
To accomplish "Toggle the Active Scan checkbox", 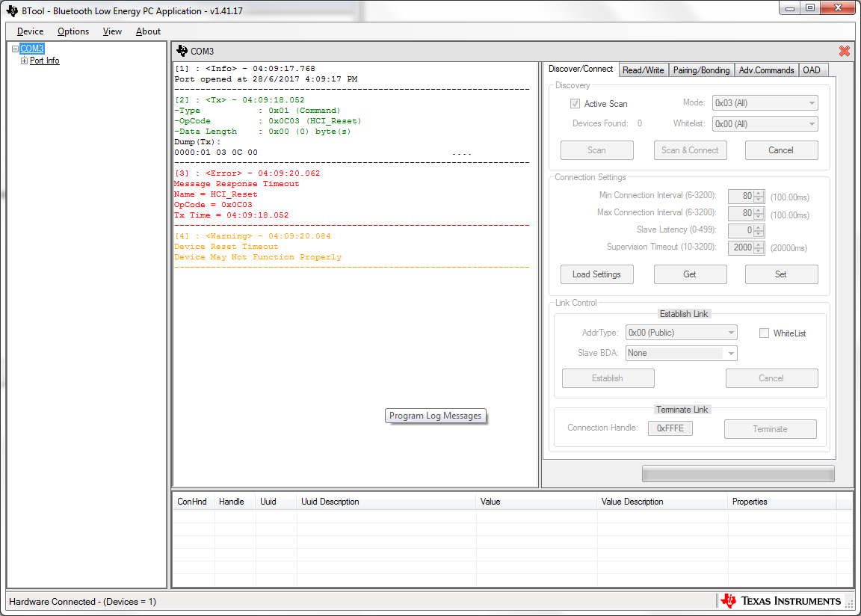I will click(575, 103).
